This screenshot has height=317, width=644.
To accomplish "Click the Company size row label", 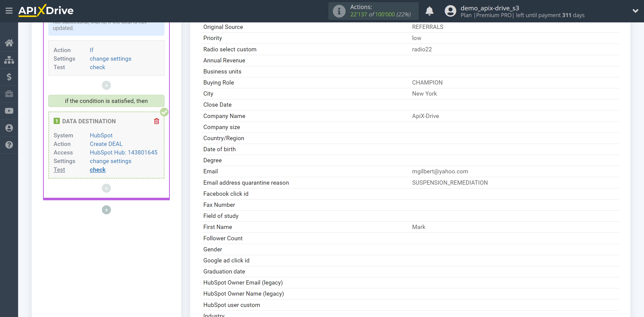I will 222,127.
